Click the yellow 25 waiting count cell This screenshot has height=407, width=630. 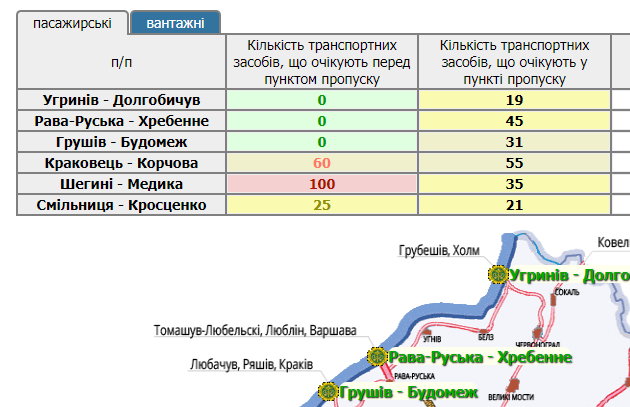pyautogui.click(x=321, y=205)
